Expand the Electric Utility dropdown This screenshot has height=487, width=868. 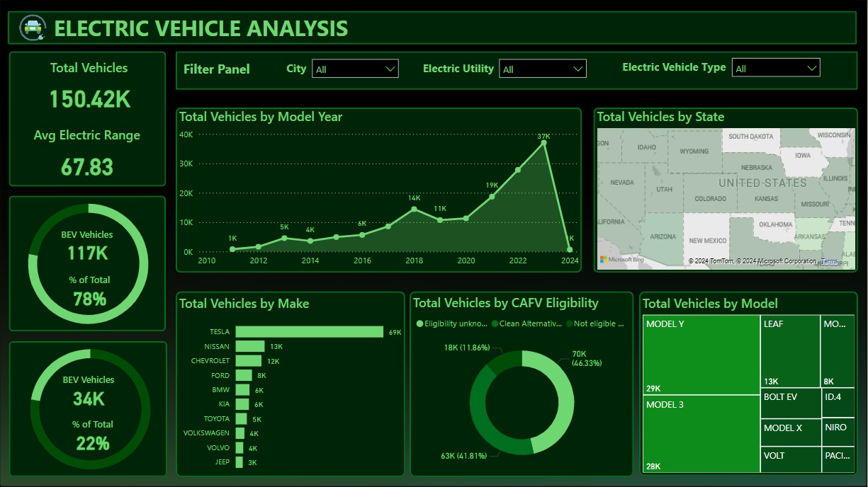(x=542, y=69)
